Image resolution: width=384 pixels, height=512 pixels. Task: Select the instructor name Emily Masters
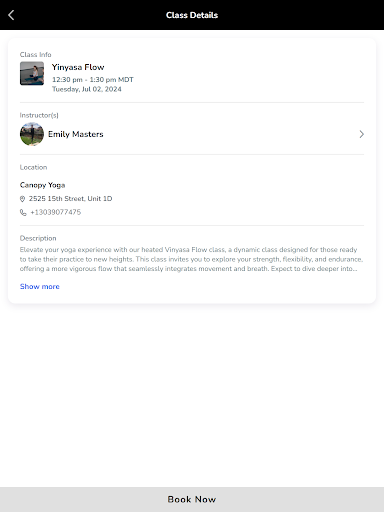[x=76, y=134]
